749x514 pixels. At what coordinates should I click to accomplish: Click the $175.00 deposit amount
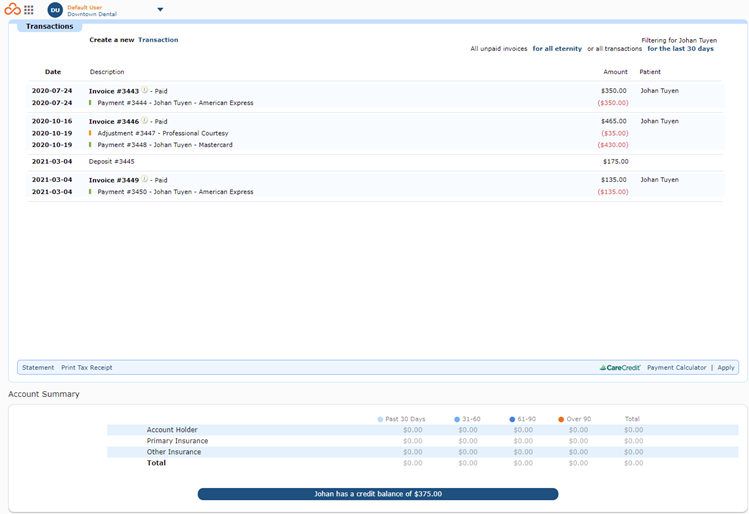point(616,161)
